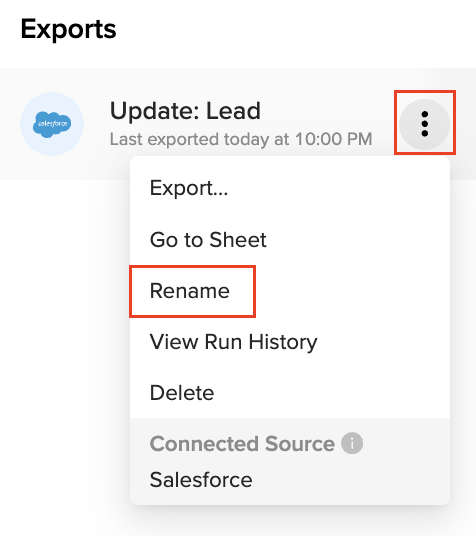
Task: Choose Delete from the export menu
Action: pyautogui.click(x=182, y=393)
